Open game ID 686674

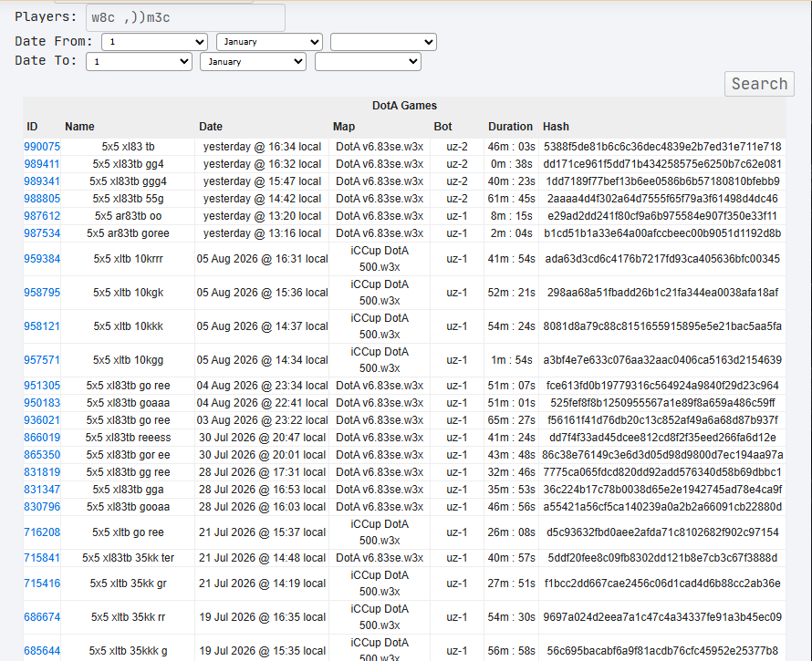pos(42,617)
